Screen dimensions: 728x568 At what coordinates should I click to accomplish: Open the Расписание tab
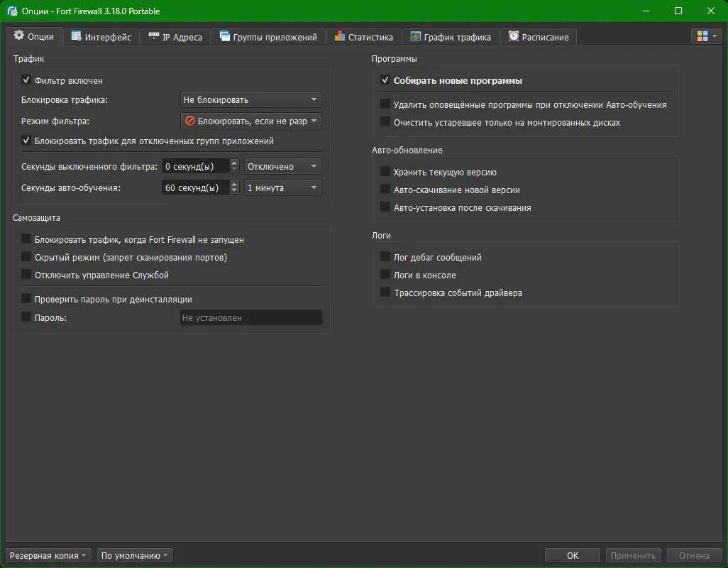point(539,37)
